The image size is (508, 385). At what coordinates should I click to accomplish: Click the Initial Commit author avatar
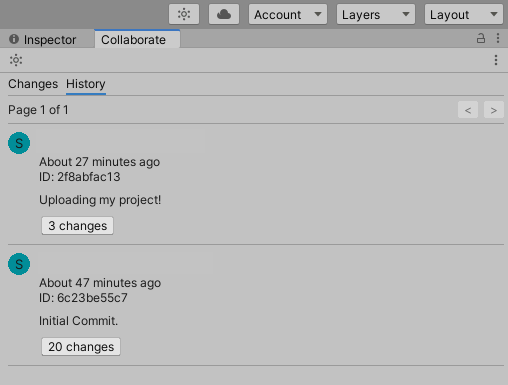click(x=19, y=264)
